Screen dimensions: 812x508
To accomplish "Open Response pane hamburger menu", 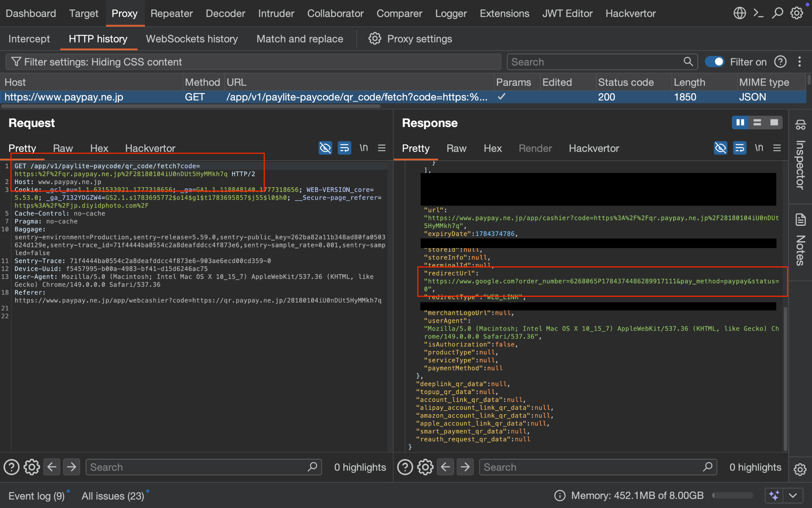I will click(777, 148).
